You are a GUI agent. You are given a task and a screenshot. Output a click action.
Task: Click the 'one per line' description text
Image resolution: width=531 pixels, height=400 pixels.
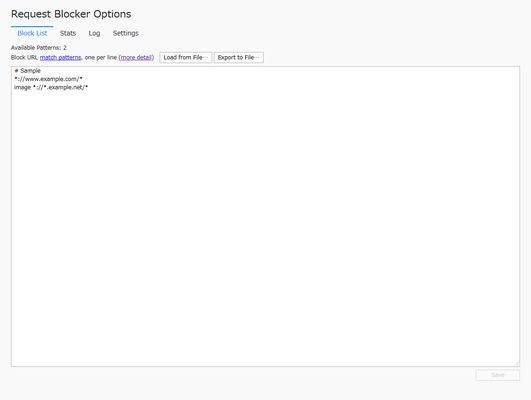[x=101, y=58]
